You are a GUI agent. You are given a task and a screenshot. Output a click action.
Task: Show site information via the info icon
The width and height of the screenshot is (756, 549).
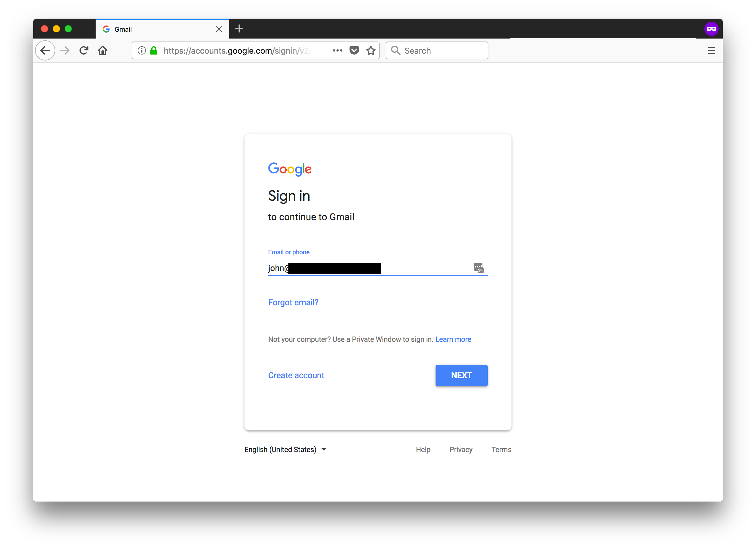[x=142, y=51]
